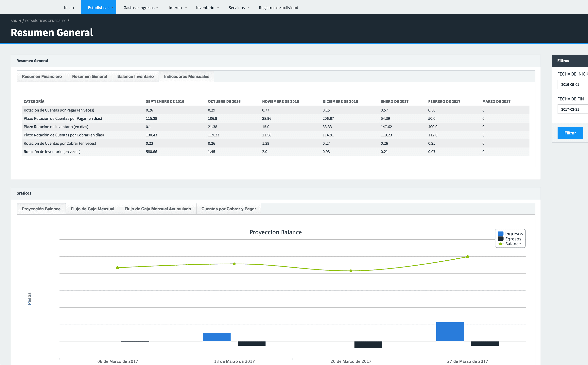Click the Filtrar button
This screenshot has height=365, width=588.
coord(570,133)
